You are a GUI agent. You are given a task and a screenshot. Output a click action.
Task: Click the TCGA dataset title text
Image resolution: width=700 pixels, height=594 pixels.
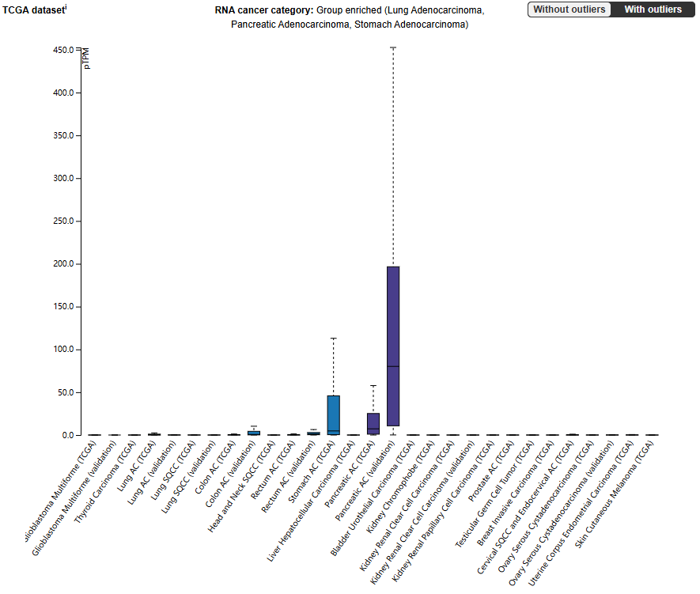[32, 10]
